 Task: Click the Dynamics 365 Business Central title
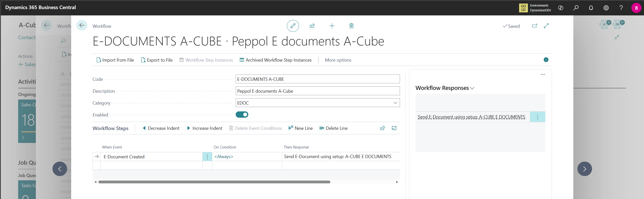click(x=41, y=8)
